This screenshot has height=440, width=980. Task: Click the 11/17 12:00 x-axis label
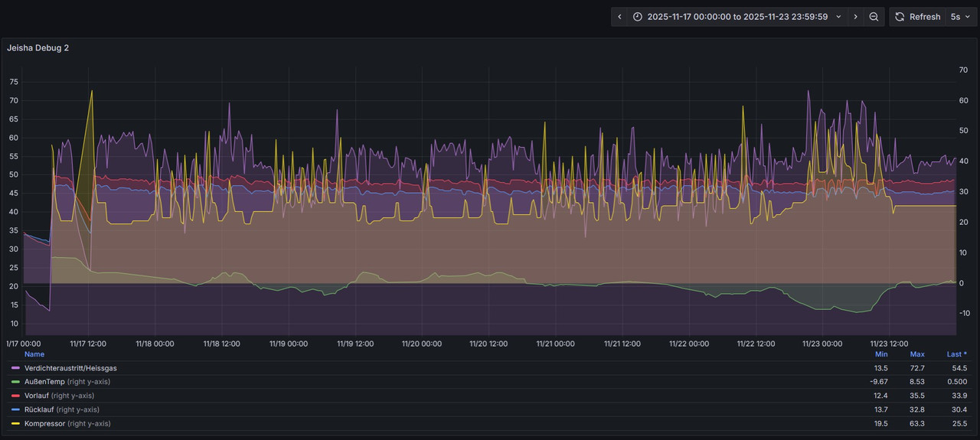tap(89, 344)
